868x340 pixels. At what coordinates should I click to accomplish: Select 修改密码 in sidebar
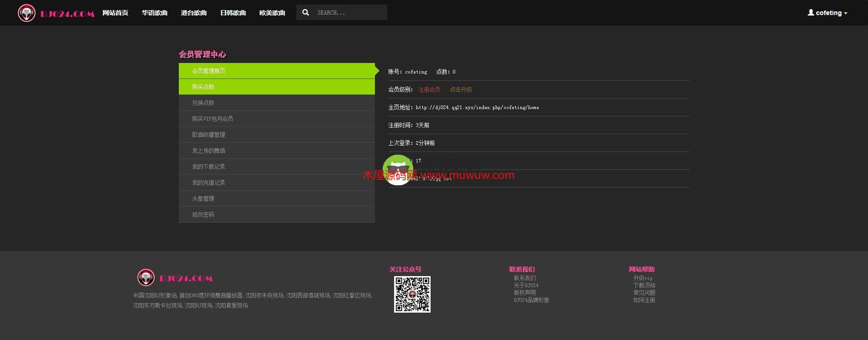[x=203, y=214]
